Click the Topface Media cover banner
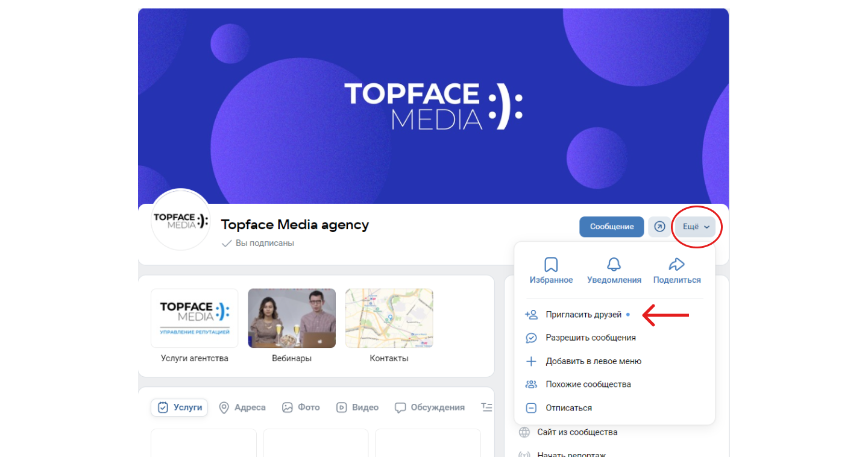The width and height of the screenshot is (868, 466). (x=433, y=106)
